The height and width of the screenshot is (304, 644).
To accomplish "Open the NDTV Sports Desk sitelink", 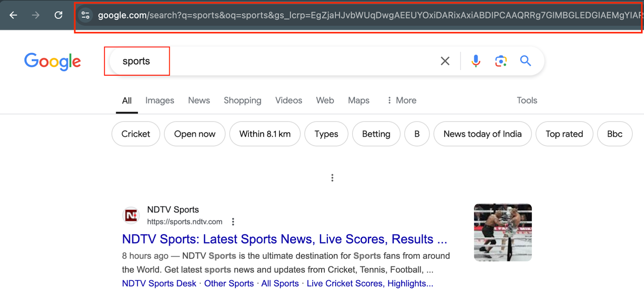I will pos(159,283).
